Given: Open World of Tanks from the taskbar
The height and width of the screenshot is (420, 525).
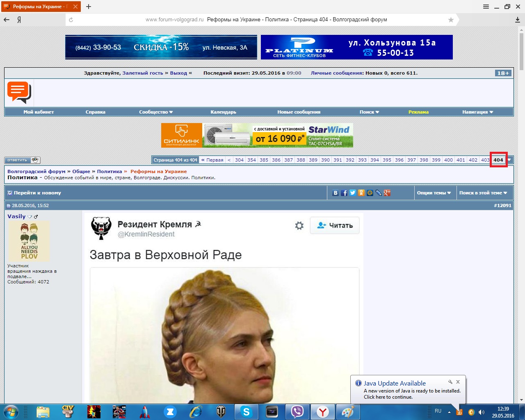Looking at the screenshot, I should pyautogui.click(x=221, y=412).
